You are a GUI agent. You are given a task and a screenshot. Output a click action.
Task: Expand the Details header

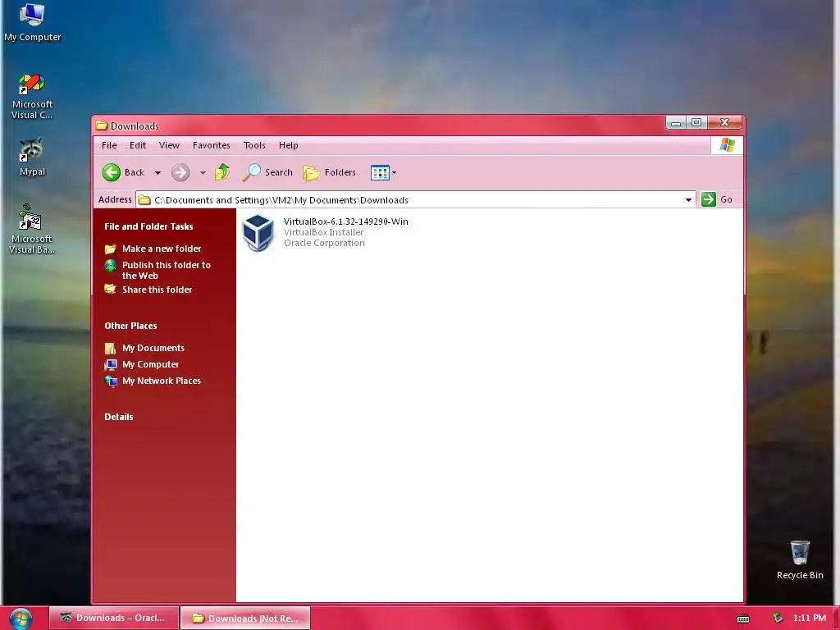[119, 417]
